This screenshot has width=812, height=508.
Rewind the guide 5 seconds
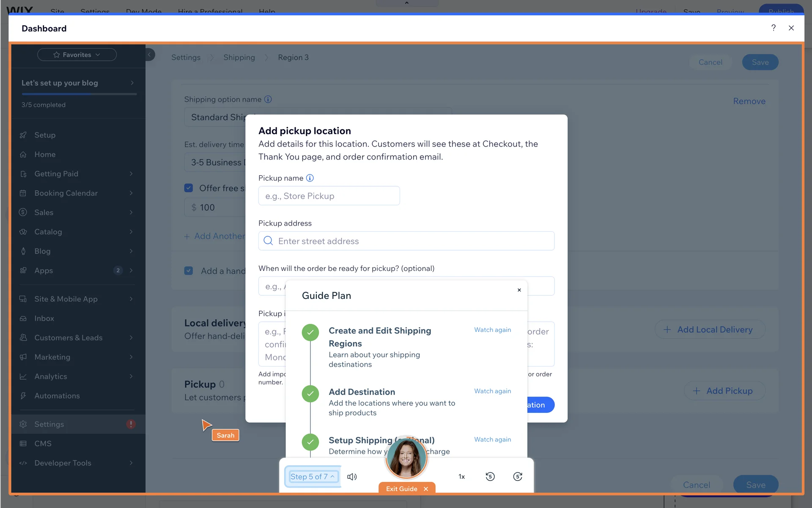point(490,477)
